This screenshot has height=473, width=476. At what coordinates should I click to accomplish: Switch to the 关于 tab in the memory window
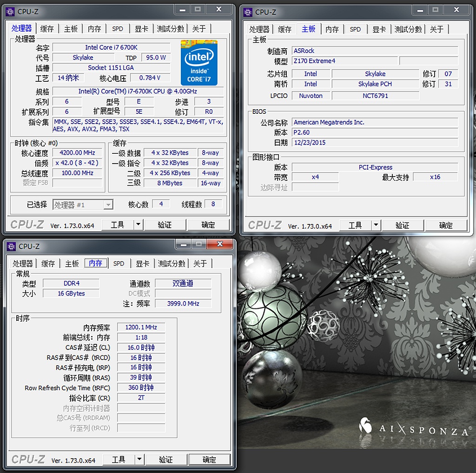pyautogui.click(x=200, y=263)
